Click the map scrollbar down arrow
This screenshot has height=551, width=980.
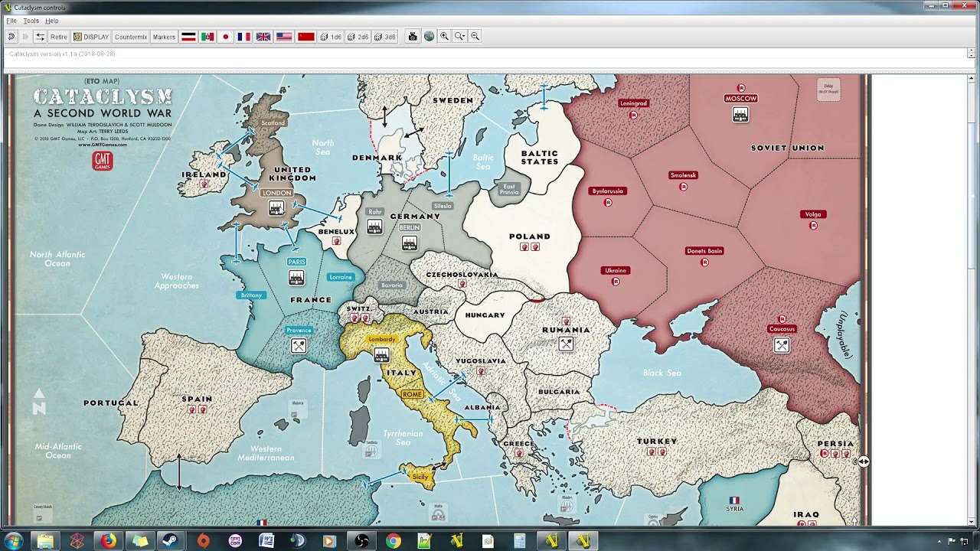(972, 522)
